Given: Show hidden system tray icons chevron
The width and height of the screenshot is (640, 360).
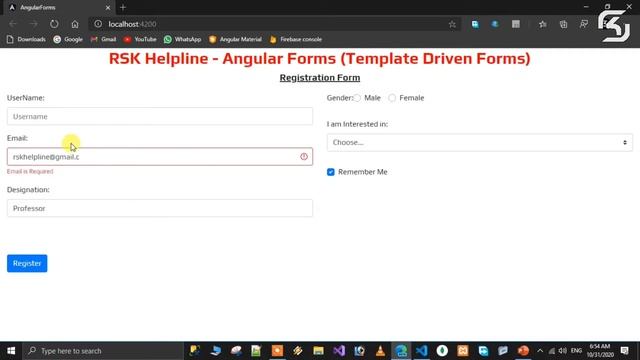Looking at the screenshot, I should 540,351.
